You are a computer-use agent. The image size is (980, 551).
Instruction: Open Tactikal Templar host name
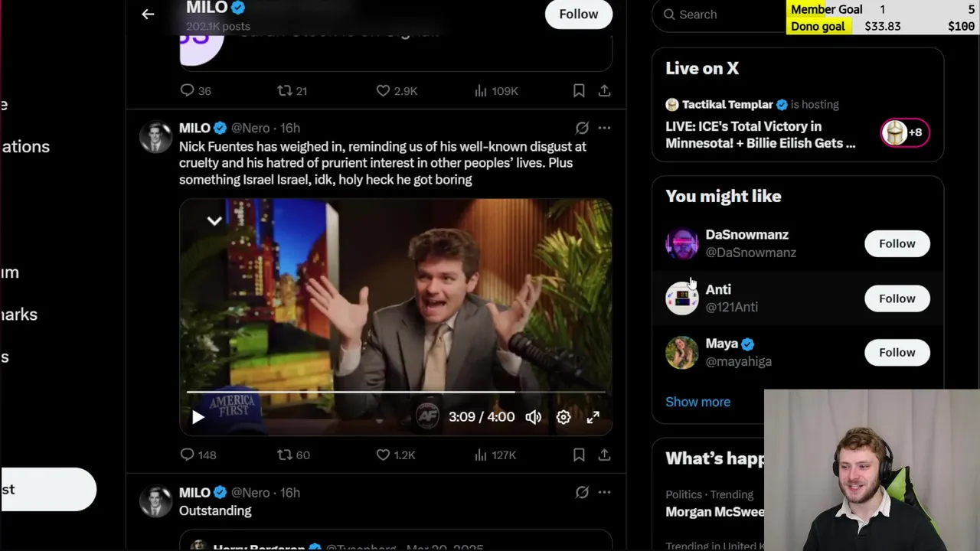coord(727,104)
